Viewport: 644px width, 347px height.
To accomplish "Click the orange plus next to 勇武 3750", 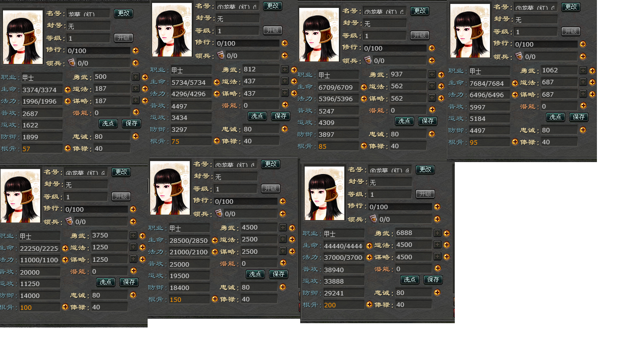I will coord(142,235).
